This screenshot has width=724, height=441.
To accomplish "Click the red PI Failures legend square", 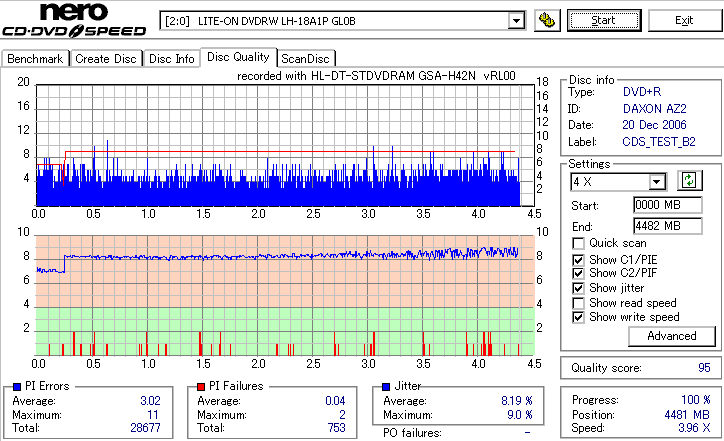I will click(201, 387).
